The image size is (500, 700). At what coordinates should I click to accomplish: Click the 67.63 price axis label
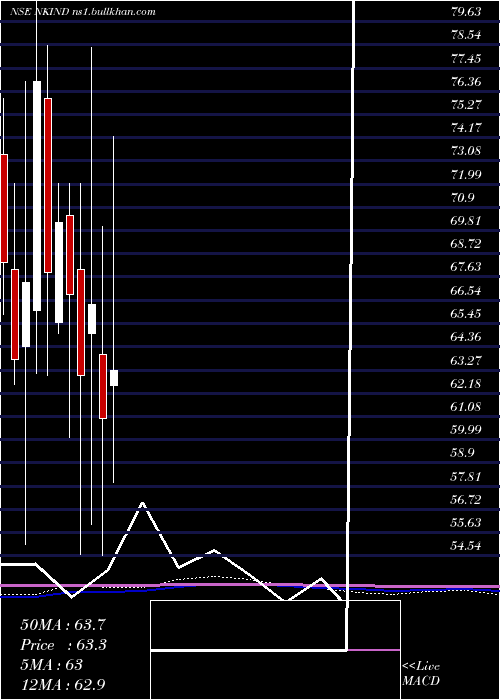coord(466,267)
